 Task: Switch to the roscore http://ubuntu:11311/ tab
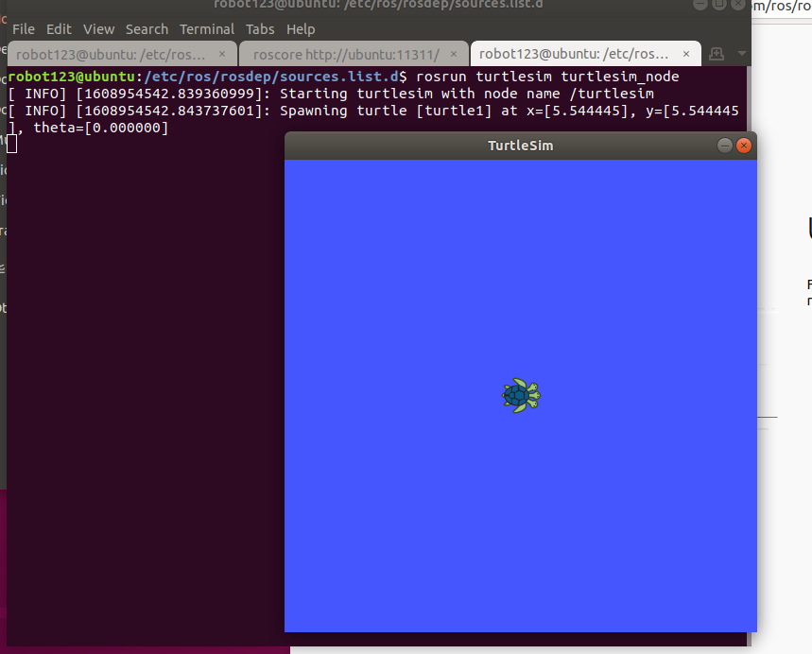[350, 54]
